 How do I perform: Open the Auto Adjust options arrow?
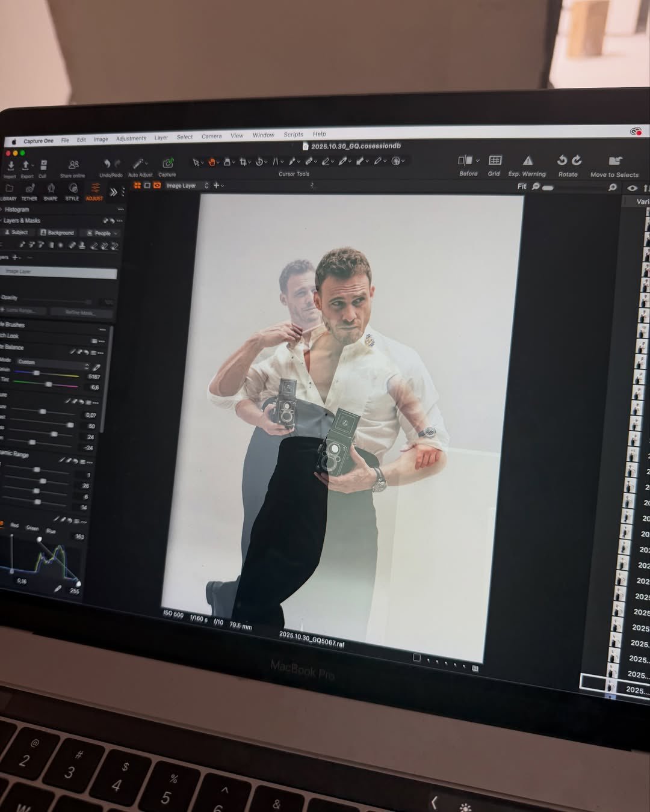[x=146, y=164]
